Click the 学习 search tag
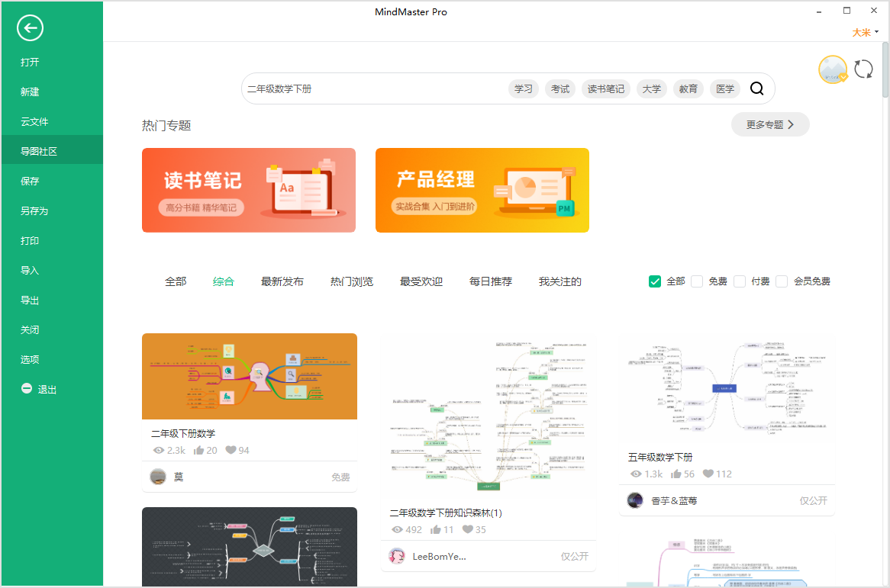The width and height of the screenshot is (890, 588). (524, 89)
